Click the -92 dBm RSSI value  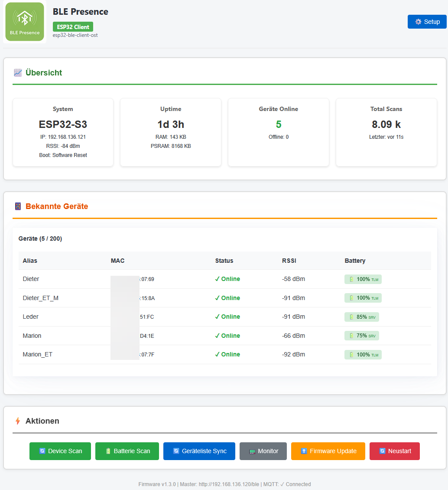tap(293, 354)
